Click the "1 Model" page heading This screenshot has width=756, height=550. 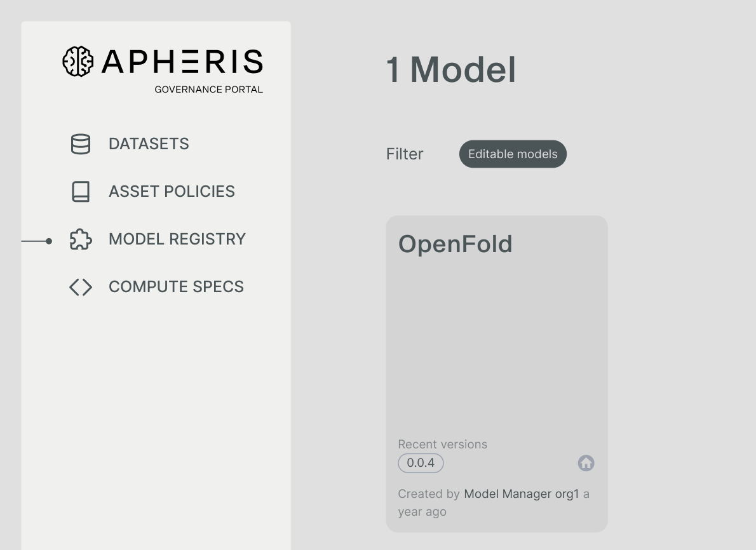click(451, 70)
